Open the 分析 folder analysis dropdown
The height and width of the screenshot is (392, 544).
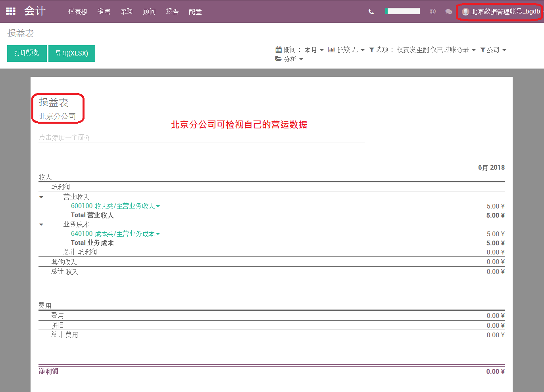click(289, 59)
